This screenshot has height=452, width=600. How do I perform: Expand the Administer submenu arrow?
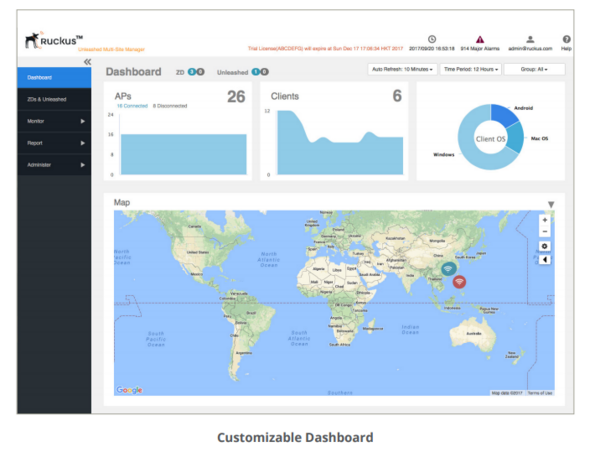click(x=83, y=165)
